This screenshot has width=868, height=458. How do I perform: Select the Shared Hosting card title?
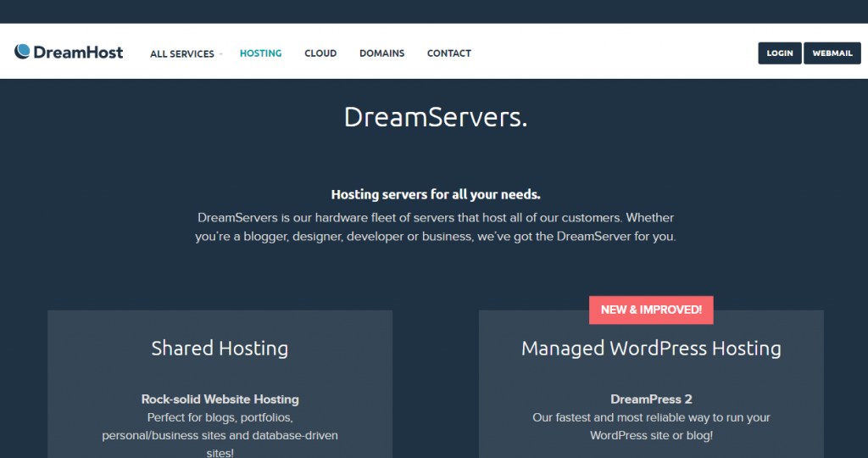point(220,348)
